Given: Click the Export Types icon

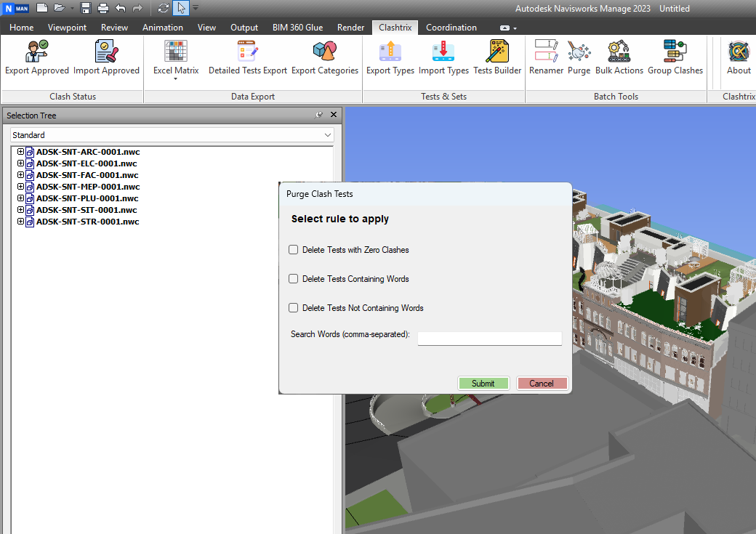Looking at the screenshot, I should pyautogui.click(x=390, y=51).
